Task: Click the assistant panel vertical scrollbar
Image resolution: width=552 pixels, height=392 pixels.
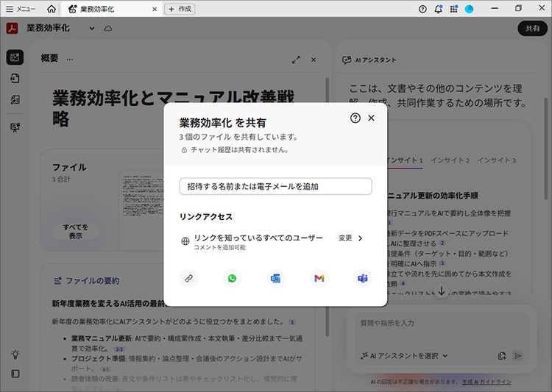Action: coord(546,149)
